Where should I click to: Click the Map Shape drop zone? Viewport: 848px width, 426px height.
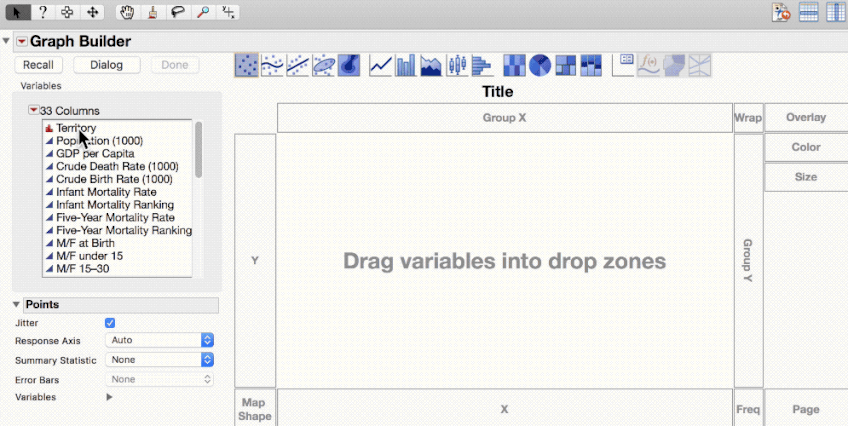[x=254, y=409]
